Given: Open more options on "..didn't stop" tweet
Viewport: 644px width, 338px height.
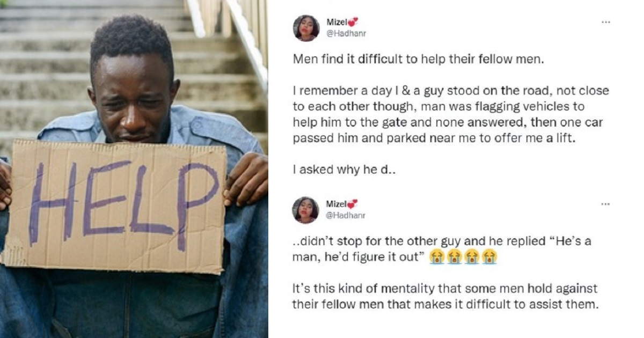Looking at the screenshot, I should coord(605,204).
